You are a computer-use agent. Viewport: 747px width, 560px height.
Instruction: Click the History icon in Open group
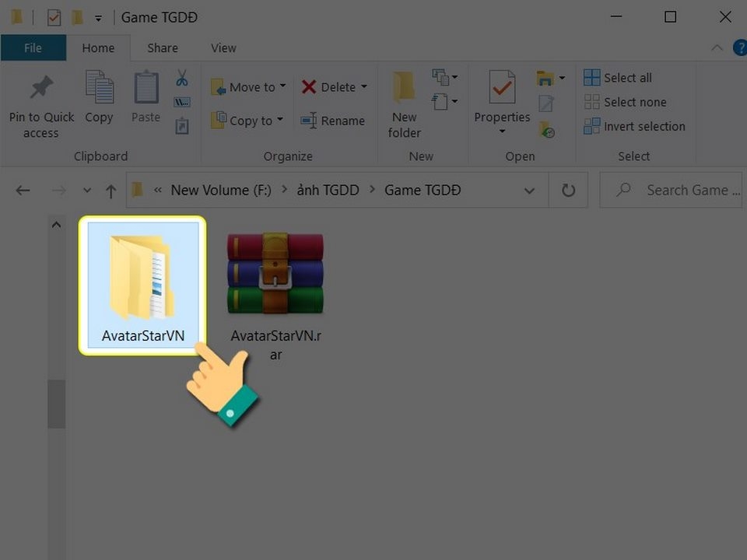coord(546,130)
